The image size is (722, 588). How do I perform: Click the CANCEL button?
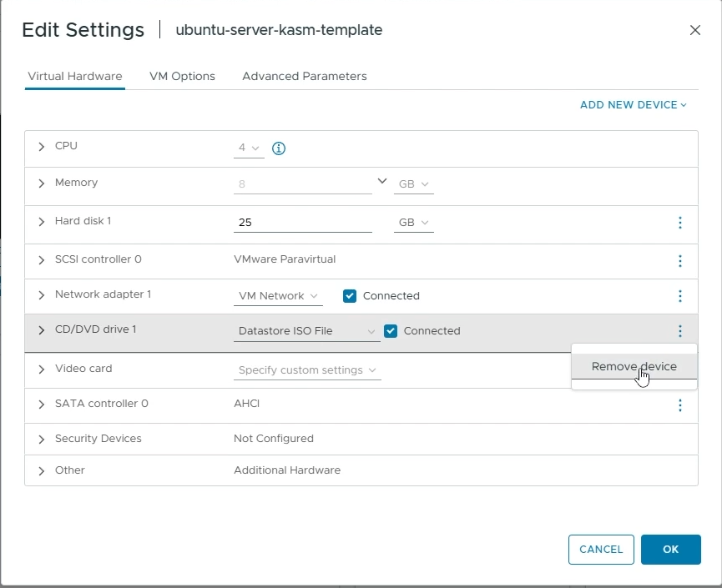pos(601,549)
